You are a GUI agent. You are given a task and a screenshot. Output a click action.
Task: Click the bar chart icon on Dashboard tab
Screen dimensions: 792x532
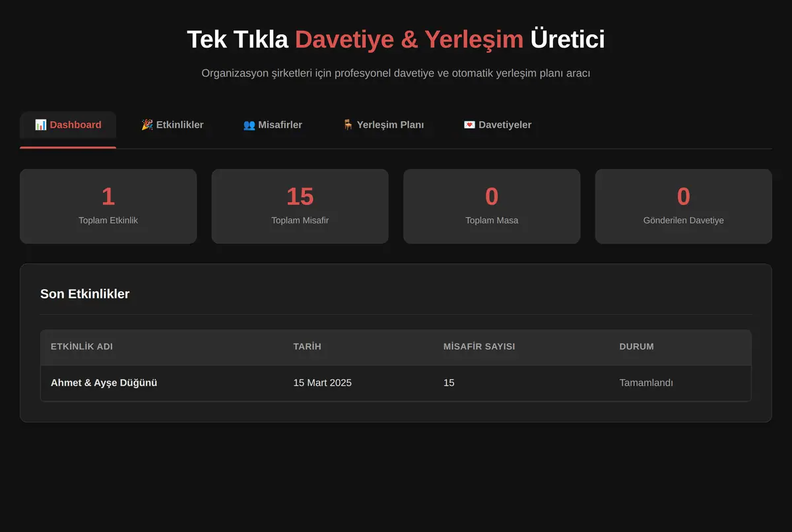pos(41,125)
